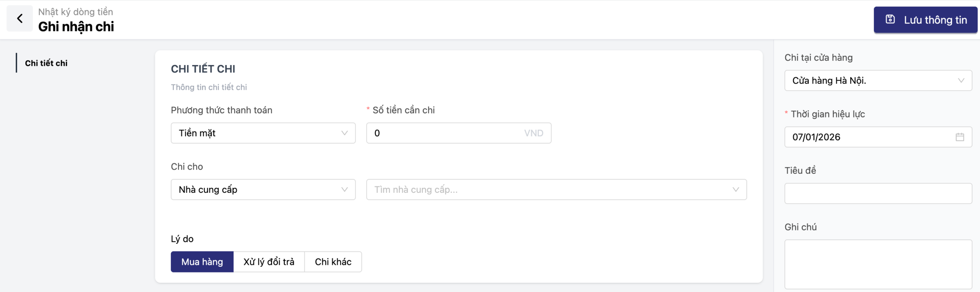Click the back arrow icon
980x292 pixels.
pos(20,18)
